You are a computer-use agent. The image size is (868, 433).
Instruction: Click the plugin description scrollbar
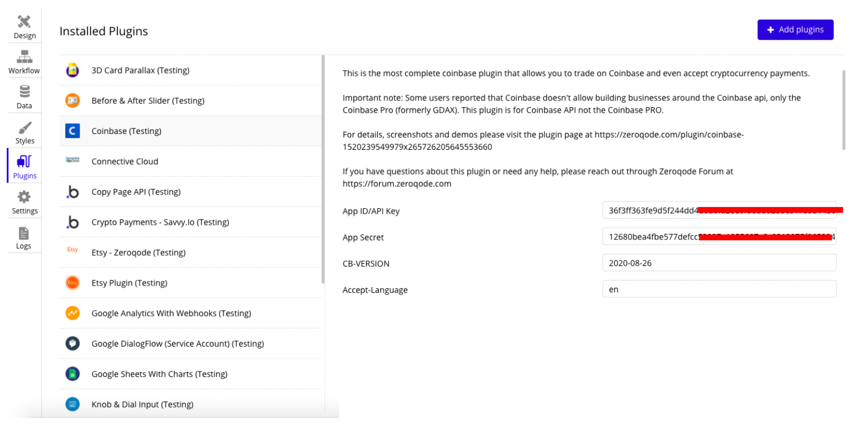coord(844,110)
